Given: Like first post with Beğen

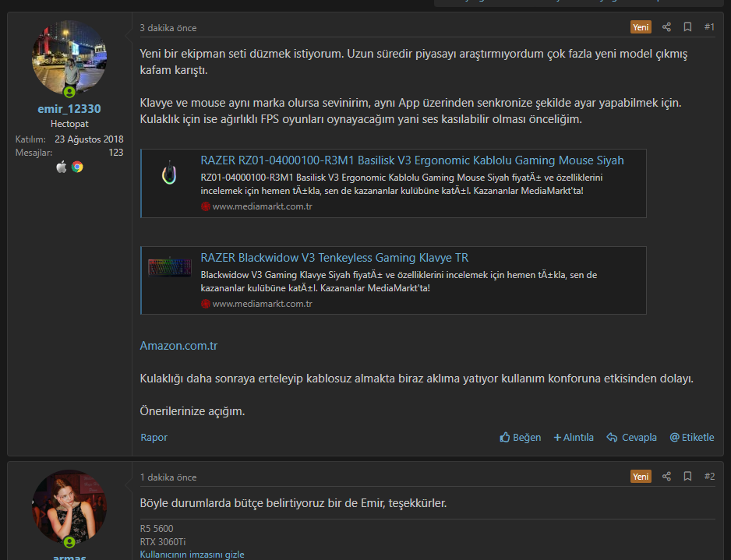Looking at the screenshot, I should pos(521,438).
